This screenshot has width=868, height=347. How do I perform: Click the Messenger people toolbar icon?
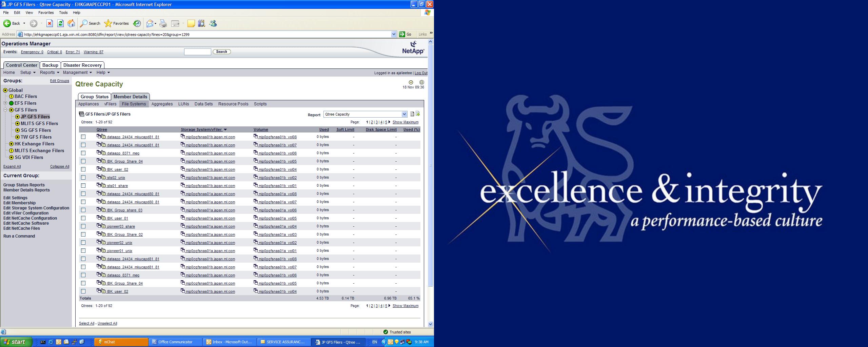click(213, 23)
